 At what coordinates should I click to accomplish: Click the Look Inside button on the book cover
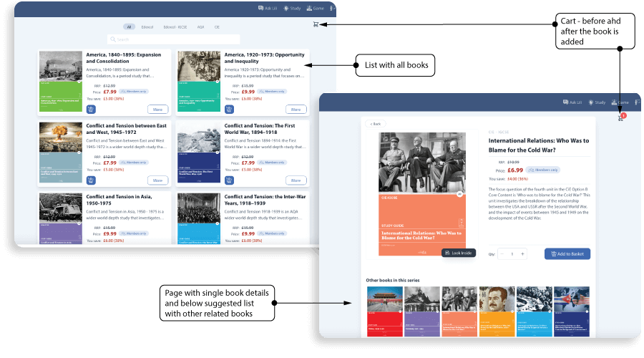click(459, 253)
